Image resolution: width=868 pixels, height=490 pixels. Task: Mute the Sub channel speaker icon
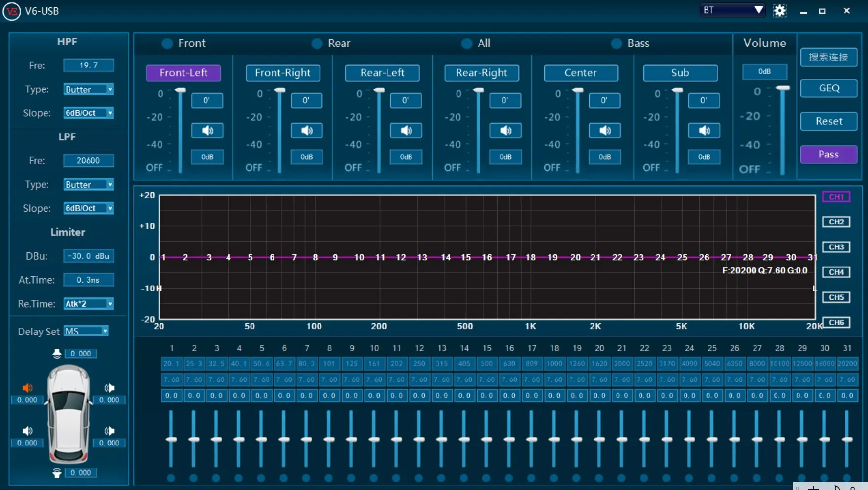(x=704, y=131)
